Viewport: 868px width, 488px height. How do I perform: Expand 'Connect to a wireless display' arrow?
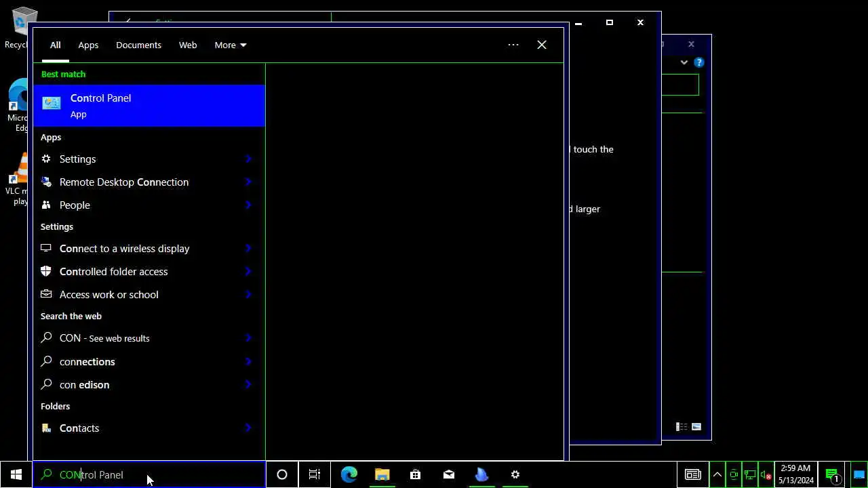249,248
